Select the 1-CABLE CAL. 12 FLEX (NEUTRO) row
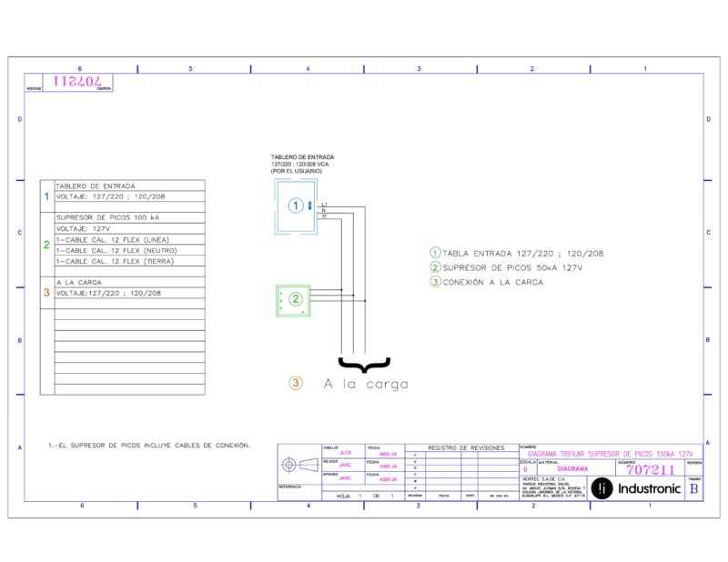This screenshot has width=728, height=562. (x=129, y=251)
